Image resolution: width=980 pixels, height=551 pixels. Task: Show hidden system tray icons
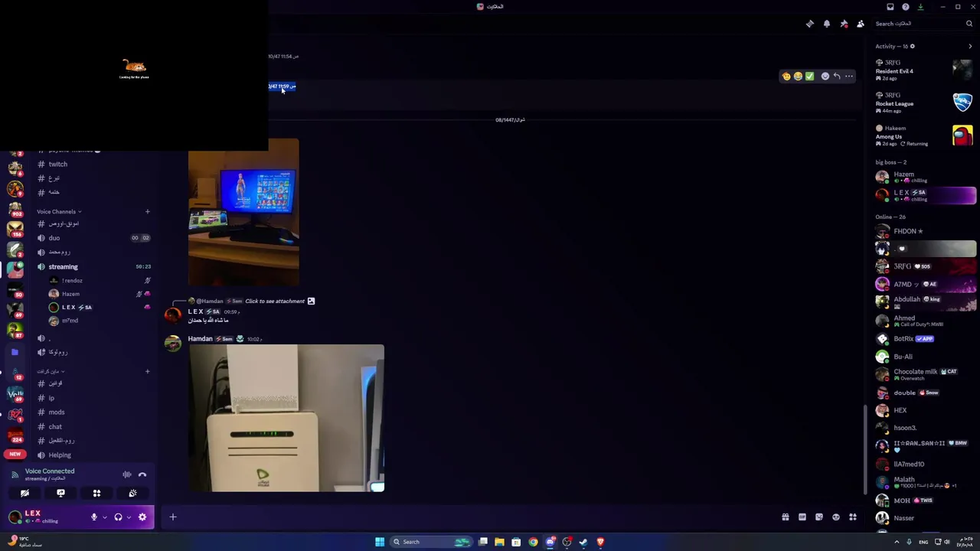(x=897, y=542)
